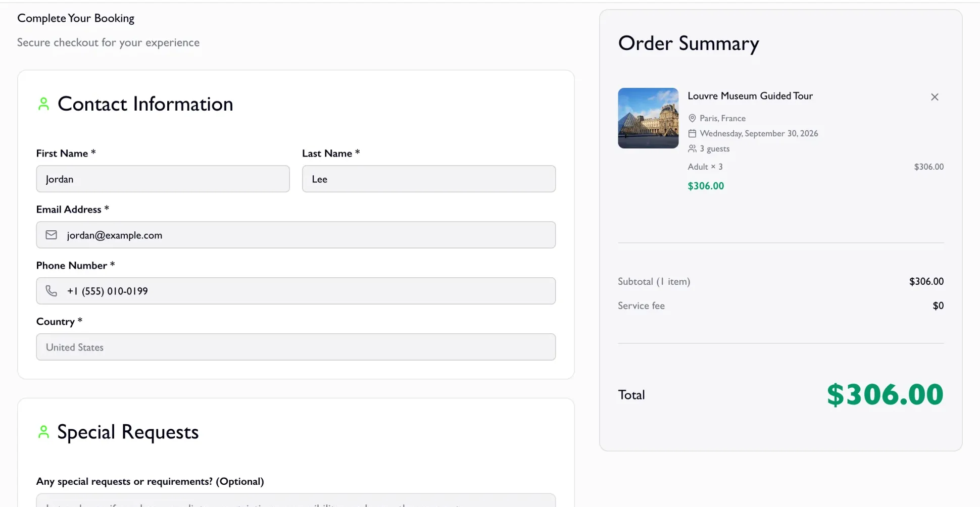Screen dimensions: 980x507
Task: Click the Total label in summary
Action: 631,395
